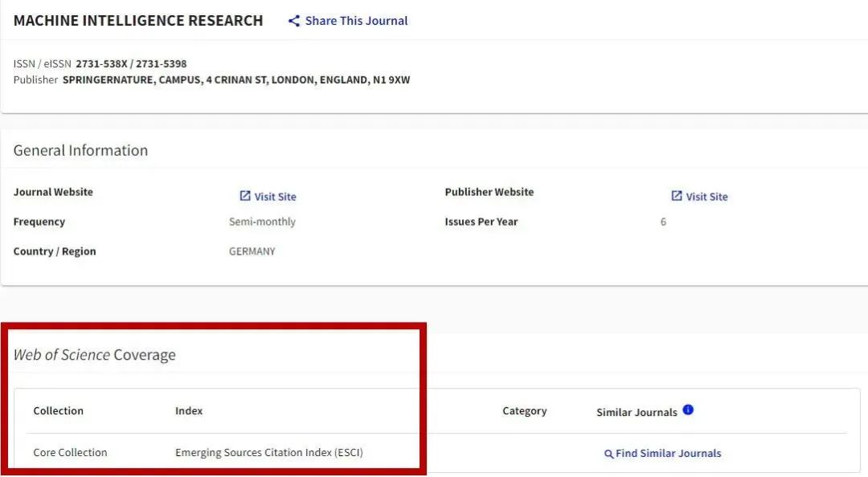
Task: Click the Similar Journals column header
Action: tap(637, 412)
